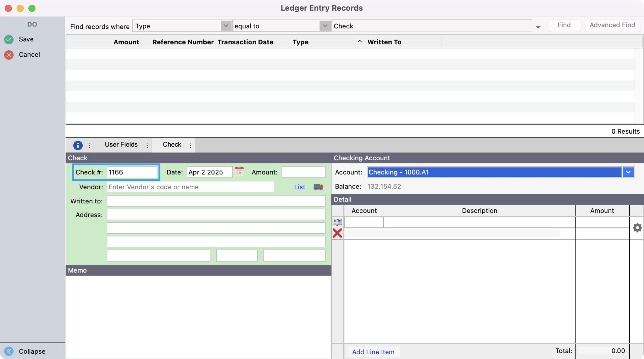Screen dimensions: 644x359
Task: Click the vendor truck icon
Action: pyautogui.click(x=318, y=187)
